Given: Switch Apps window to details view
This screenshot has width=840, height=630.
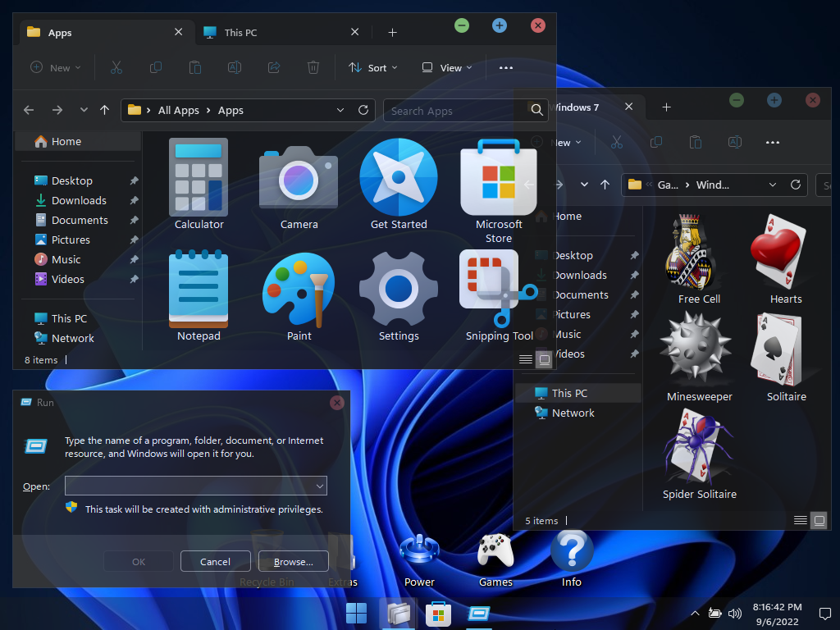Looking at the screenshot, I should [526, 359].
